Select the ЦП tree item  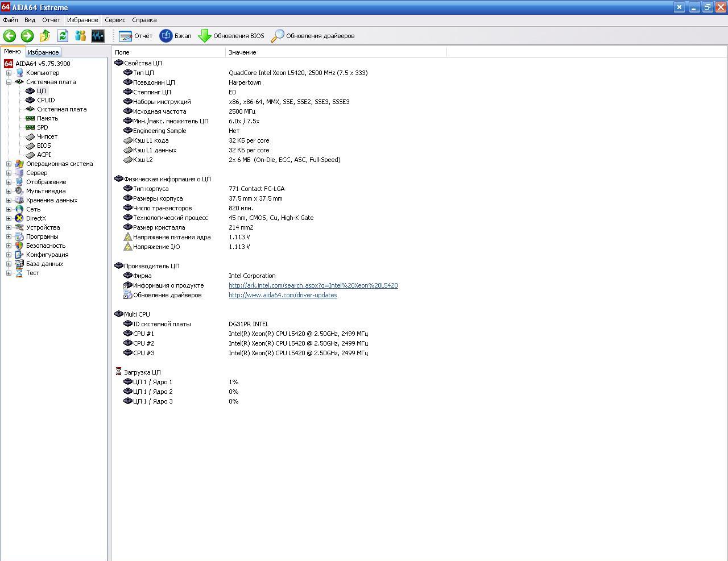click(42, 91)
